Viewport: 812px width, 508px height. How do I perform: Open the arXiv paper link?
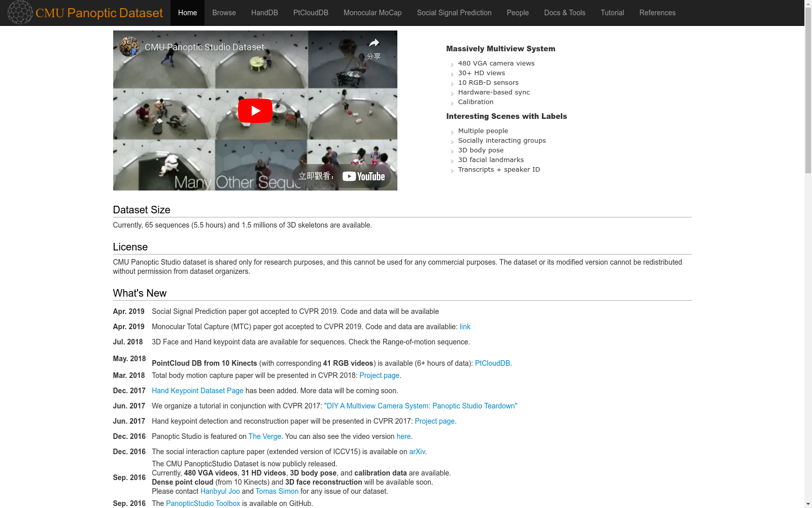(417, 452)
